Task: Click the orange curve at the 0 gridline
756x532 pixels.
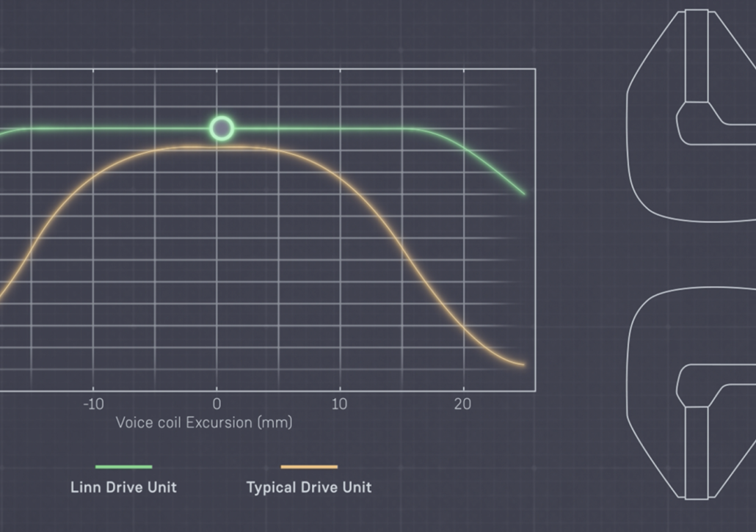Action: 217,147
